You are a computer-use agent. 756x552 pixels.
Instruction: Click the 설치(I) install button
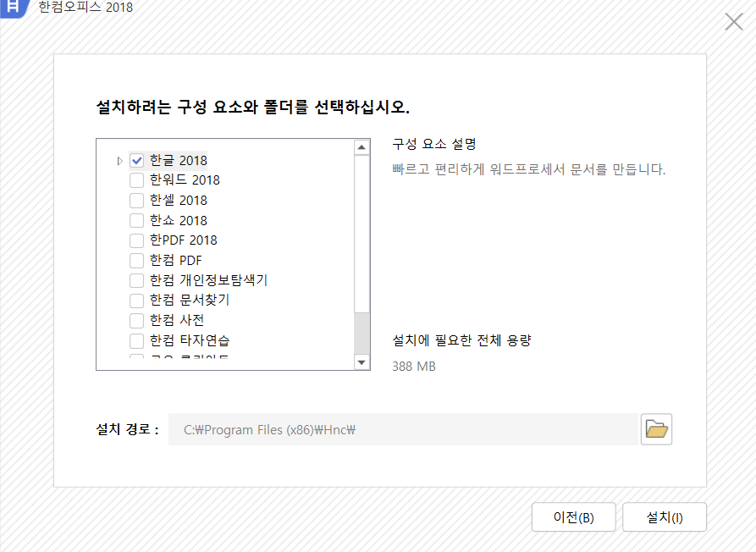pos(665,517)
